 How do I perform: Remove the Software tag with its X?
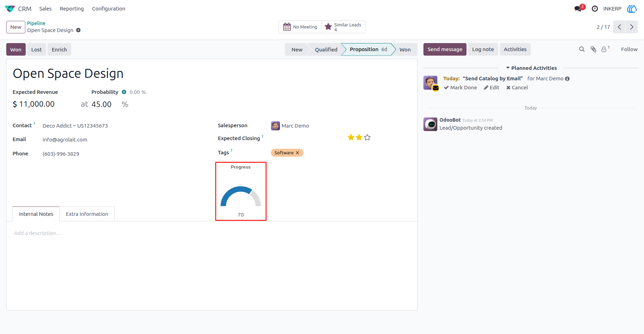[297, 153]
